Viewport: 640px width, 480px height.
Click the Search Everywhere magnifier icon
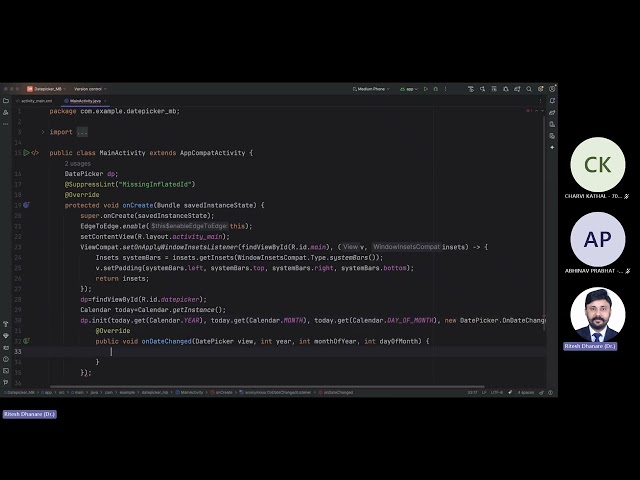click(x=529, y=89)
